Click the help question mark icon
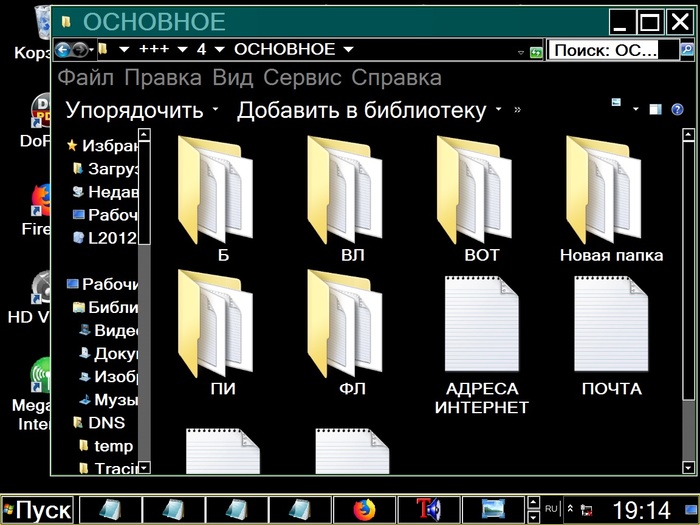This screenshot has height=525, width=700. point(677,109)
